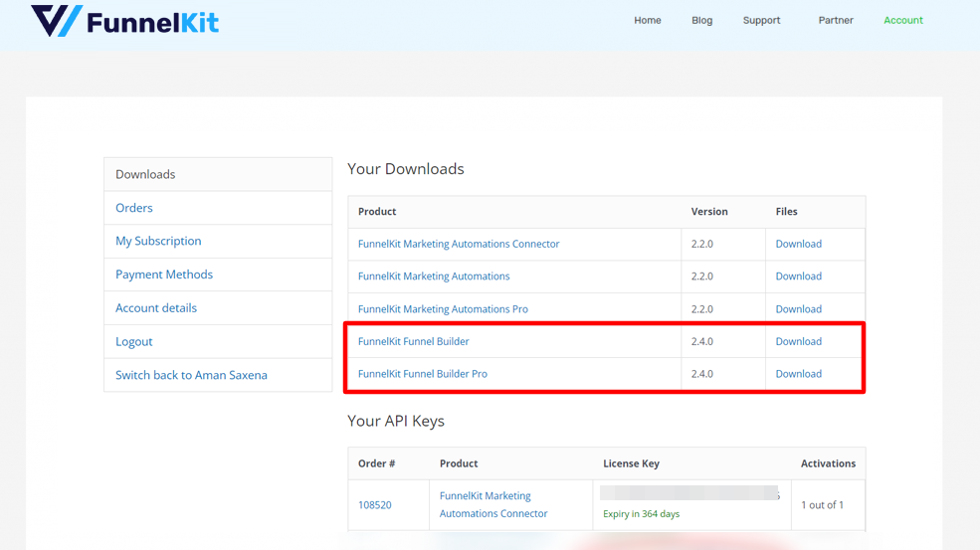Open My Subscription in the sidebar
This screenshot has width=980, height=550.
(x=218, y=242)
